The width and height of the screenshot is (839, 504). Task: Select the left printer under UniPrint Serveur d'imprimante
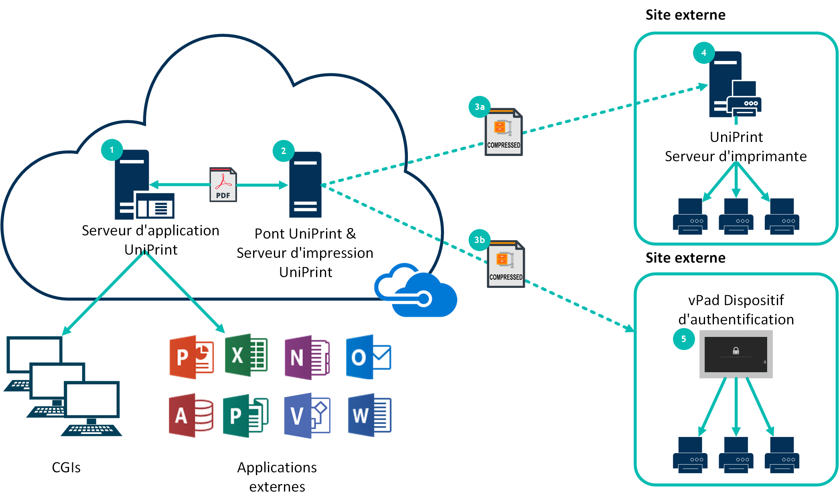point(690,216)
